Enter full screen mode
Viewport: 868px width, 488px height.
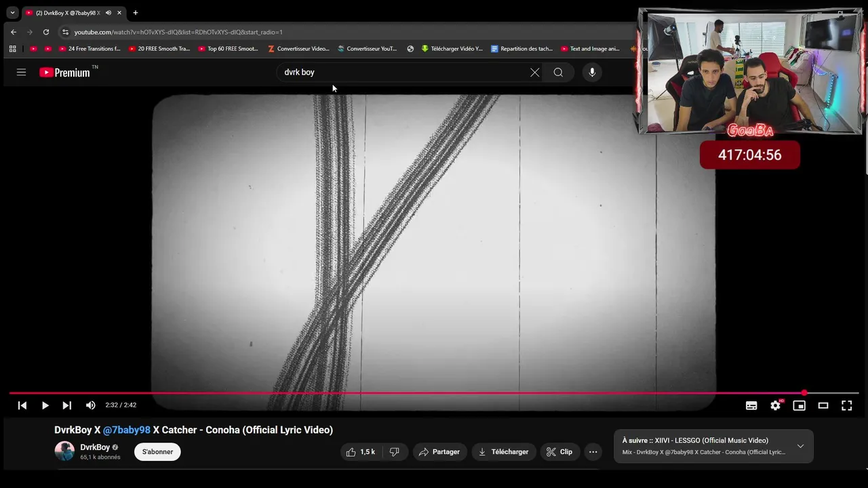pos(847,405)
